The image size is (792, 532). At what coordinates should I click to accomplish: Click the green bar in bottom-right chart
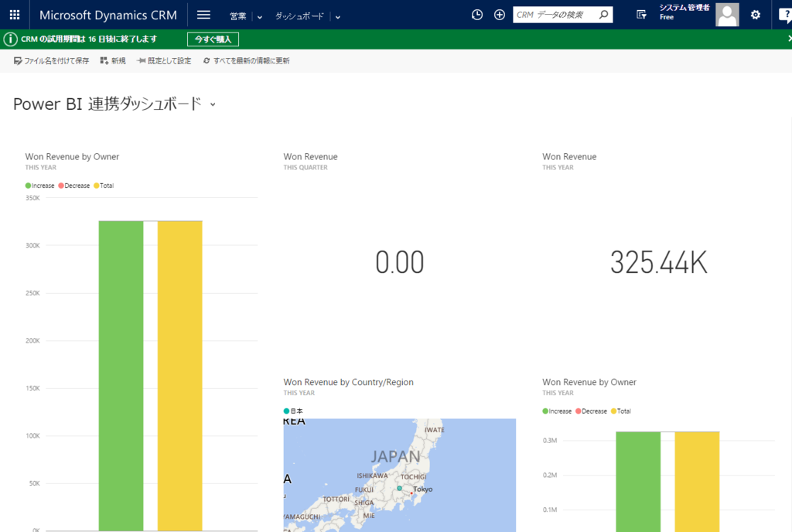pos(638,482)
